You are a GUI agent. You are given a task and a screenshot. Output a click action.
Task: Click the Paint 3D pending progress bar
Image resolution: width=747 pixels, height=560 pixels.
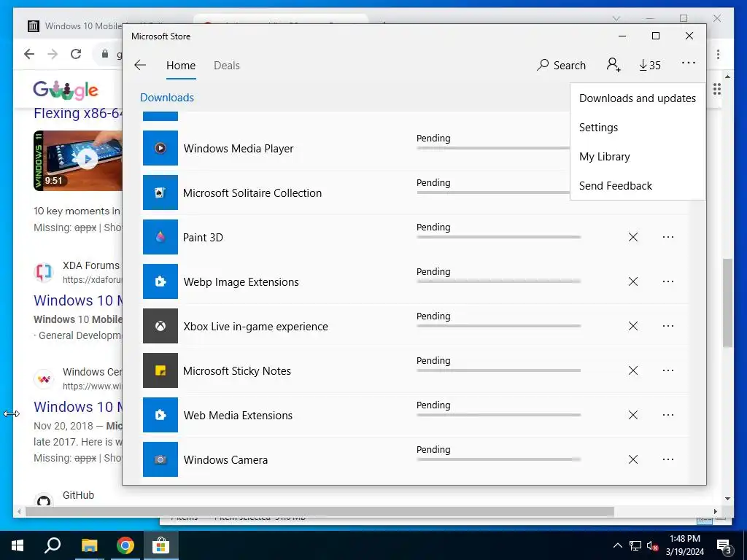pos(498,237)
